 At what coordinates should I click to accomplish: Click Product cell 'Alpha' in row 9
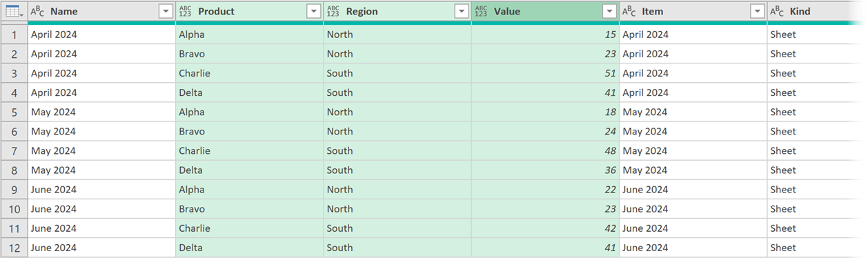click(x=250, y=189)
